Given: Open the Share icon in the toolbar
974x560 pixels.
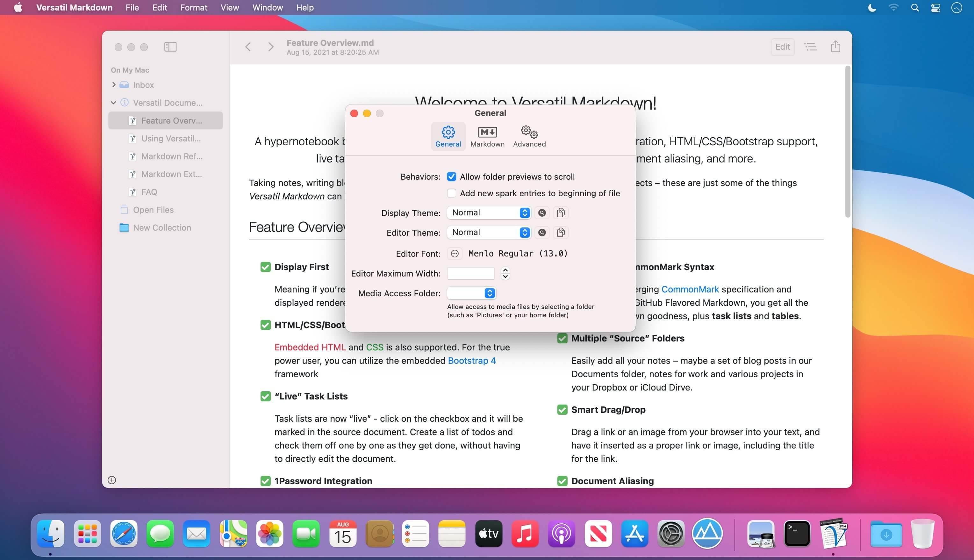Looking at the screenshot, I should tap(835, 47).
